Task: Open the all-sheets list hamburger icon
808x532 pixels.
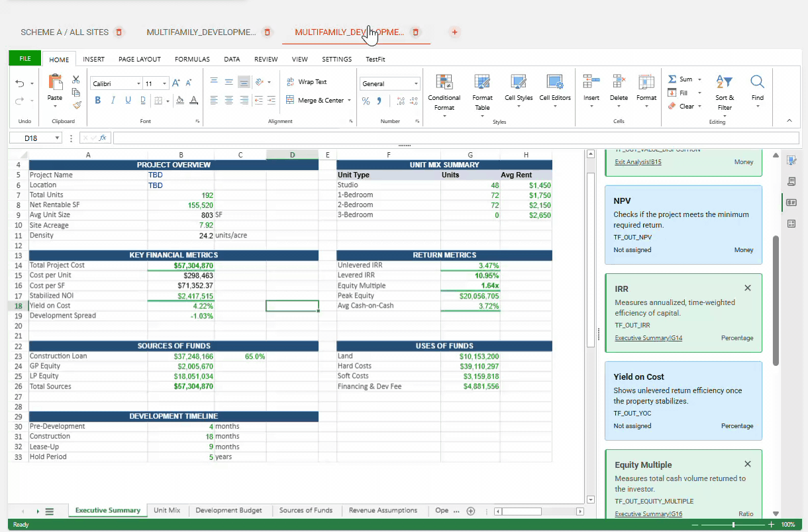Action: pos(50,511)
